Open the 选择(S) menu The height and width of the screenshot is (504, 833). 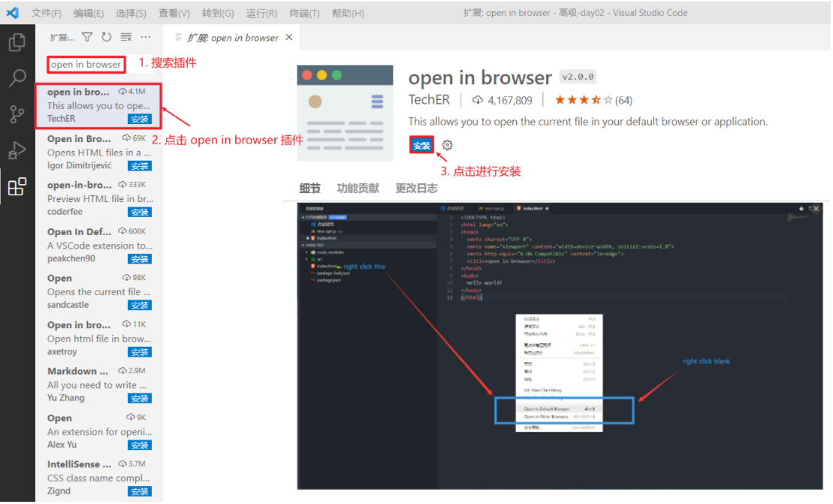point(131,13)
